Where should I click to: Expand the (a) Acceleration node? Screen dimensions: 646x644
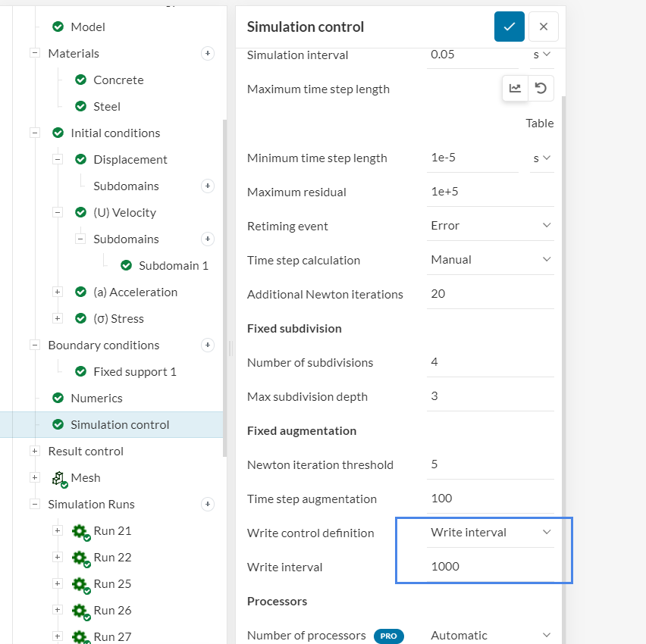(57, 292)
